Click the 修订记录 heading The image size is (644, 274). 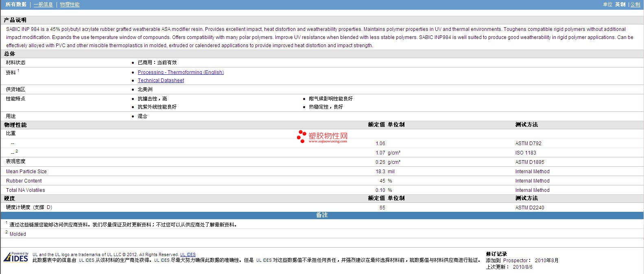pos(496,254)
